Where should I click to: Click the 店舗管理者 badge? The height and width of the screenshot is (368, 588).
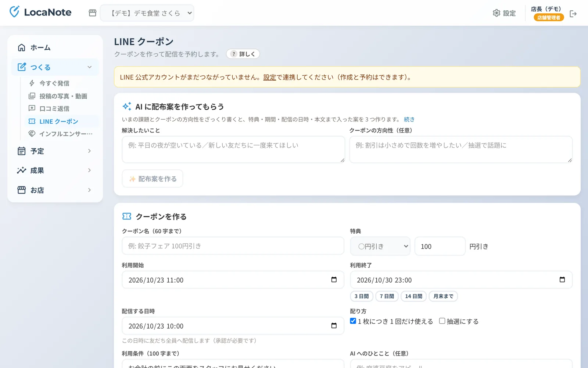[x=549, y=17]
